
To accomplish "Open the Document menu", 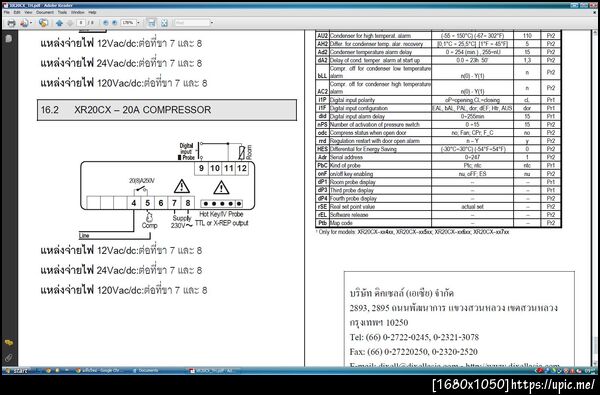I will pyautogui.click(x=45, y=12).
